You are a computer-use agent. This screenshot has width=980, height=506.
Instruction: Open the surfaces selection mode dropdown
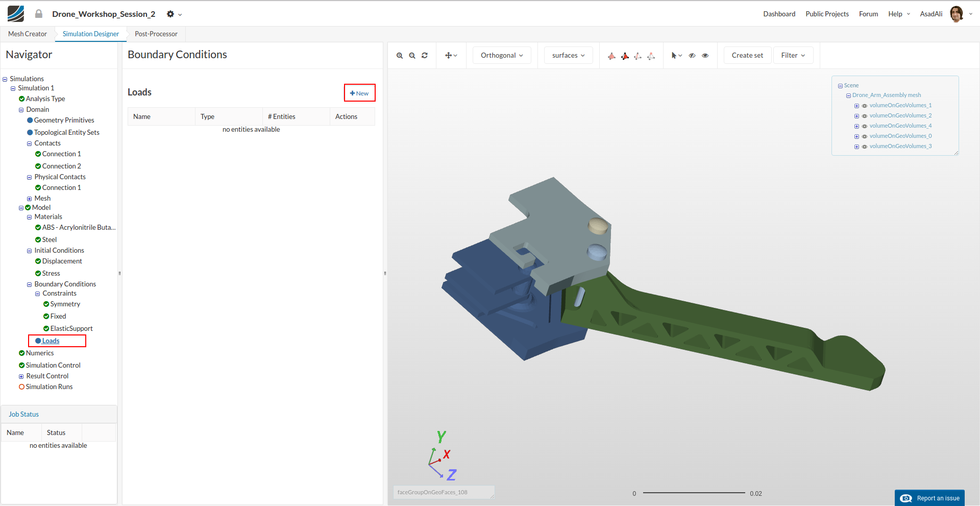pyautogui.click(x=568, y=56)
